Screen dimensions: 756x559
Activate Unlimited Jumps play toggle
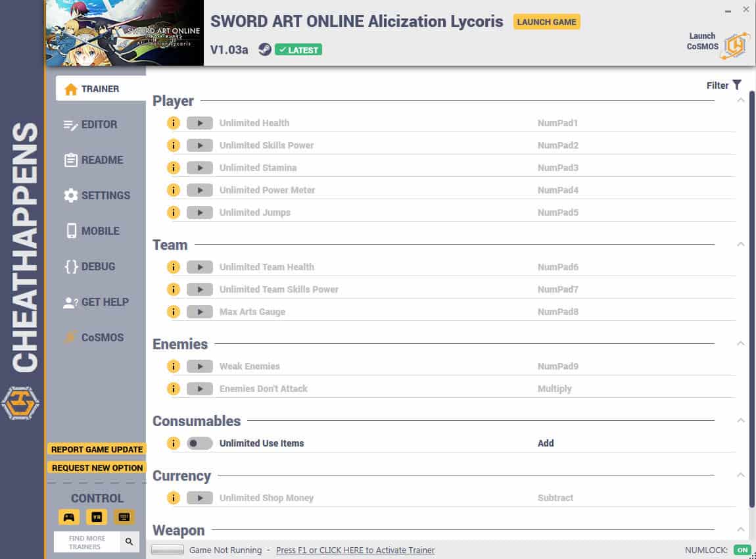(200, 212)
